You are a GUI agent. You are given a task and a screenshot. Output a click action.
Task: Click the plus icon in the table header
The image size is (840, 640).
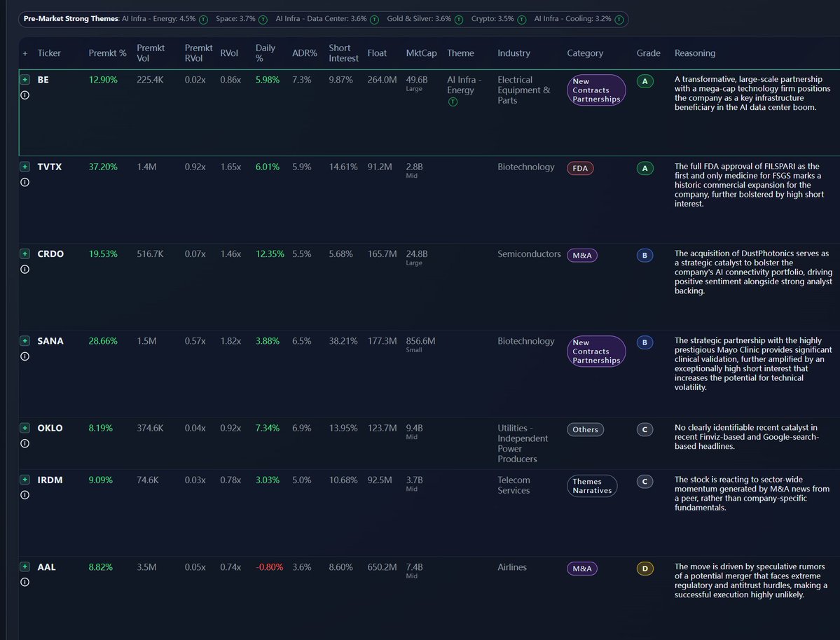pyautogui.click(x=25, y=53)
